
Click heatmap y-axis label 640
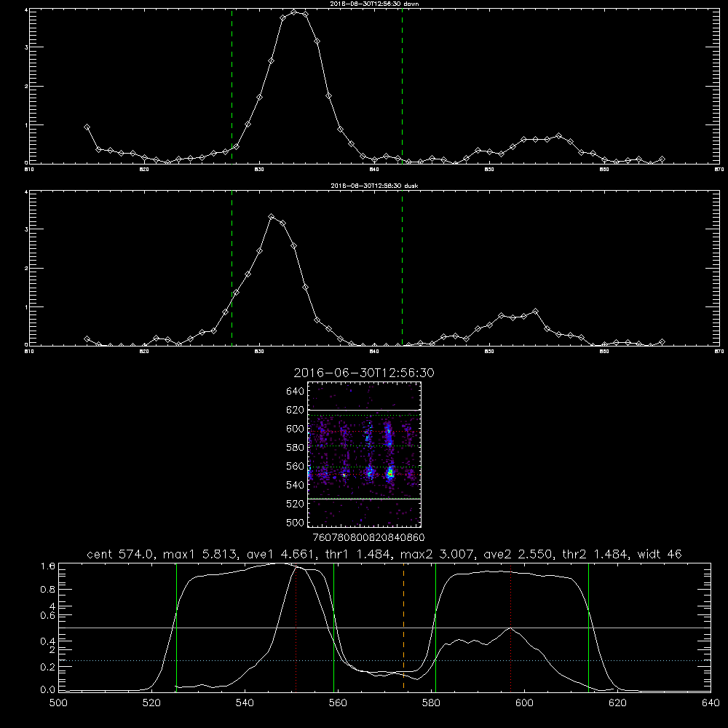pyautogui.click(x=296, y=391)
